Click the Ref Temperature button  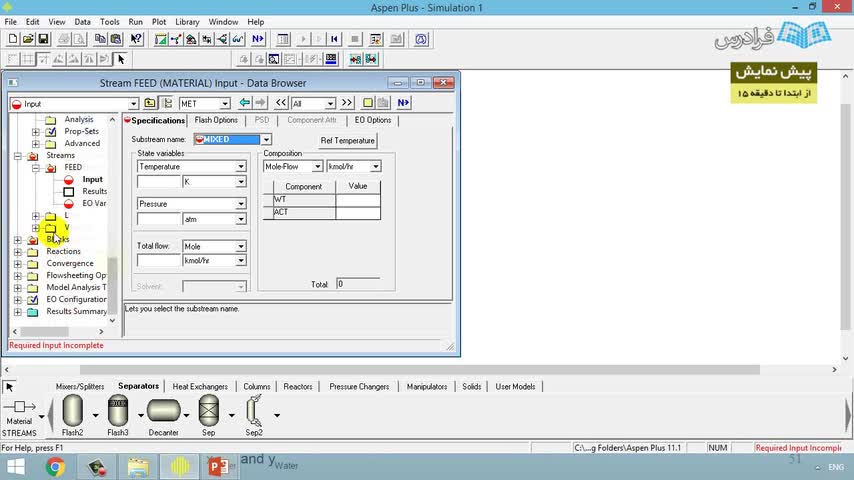coord(347,141)
